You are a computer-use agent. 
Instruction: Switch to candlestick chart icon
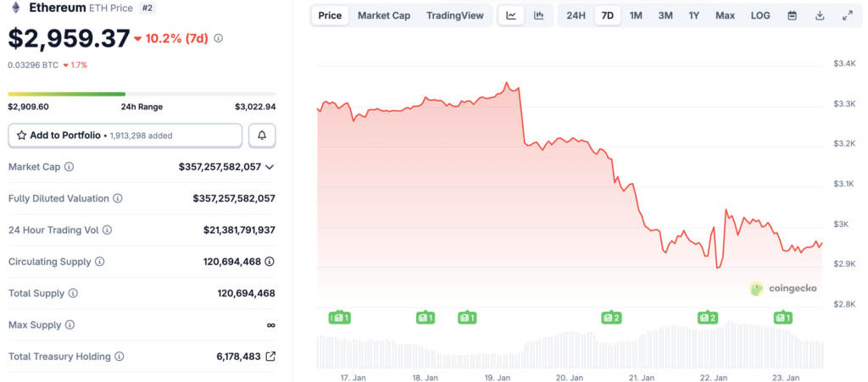point(538,15)
